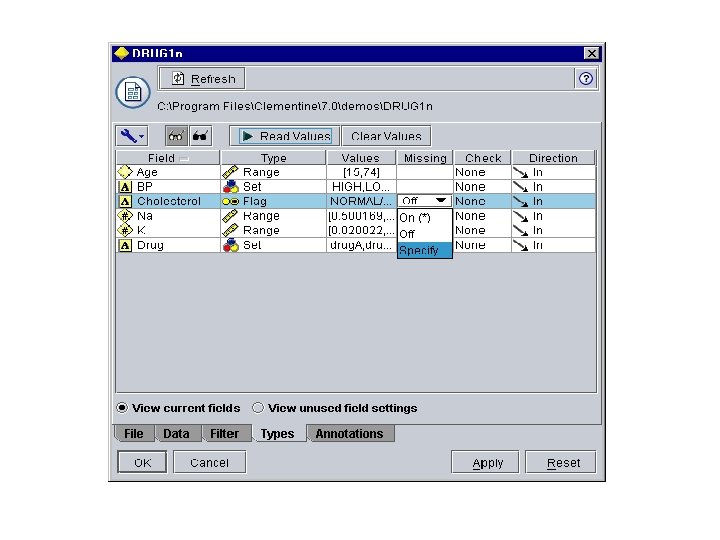Click direction arrow icon for Na

coord(521,216)
